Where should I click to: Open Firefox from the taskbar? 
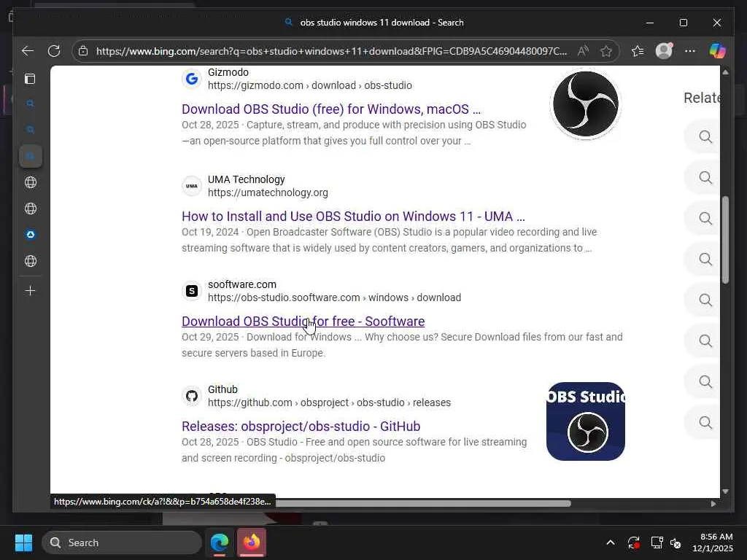tap(251, 542)
